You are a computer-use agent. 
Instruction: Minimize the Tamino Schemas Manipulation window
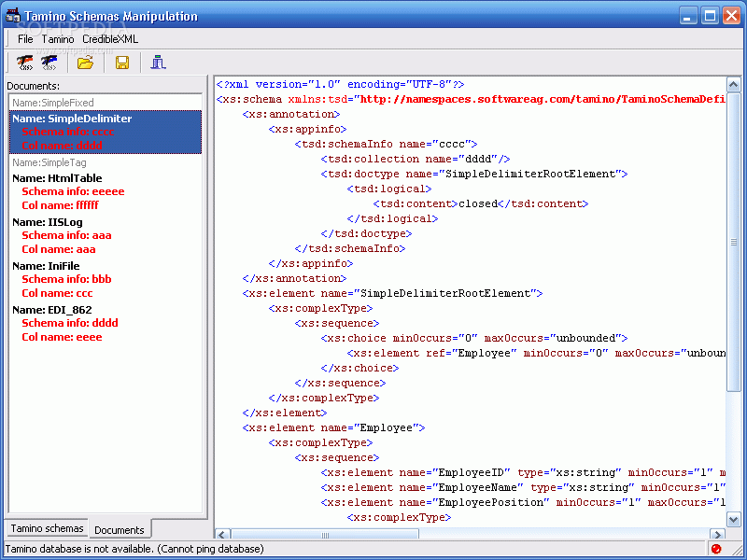click(687, 16)
